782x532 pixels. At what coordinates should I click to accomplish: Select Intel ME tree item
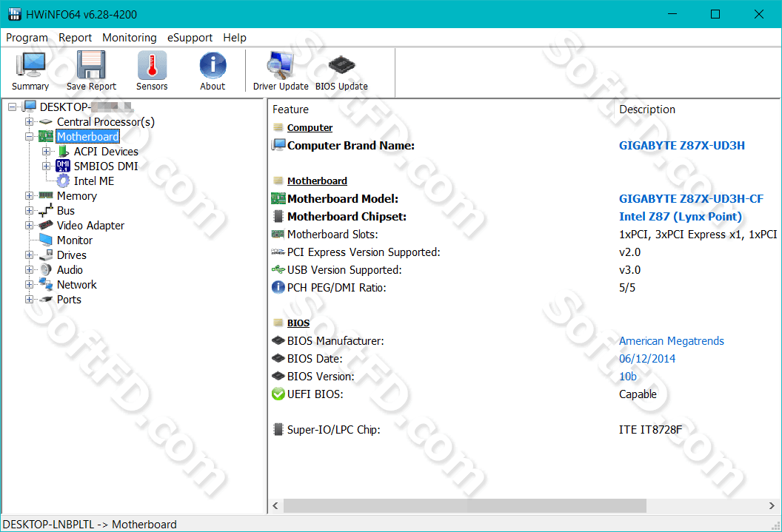coord(94,181)
